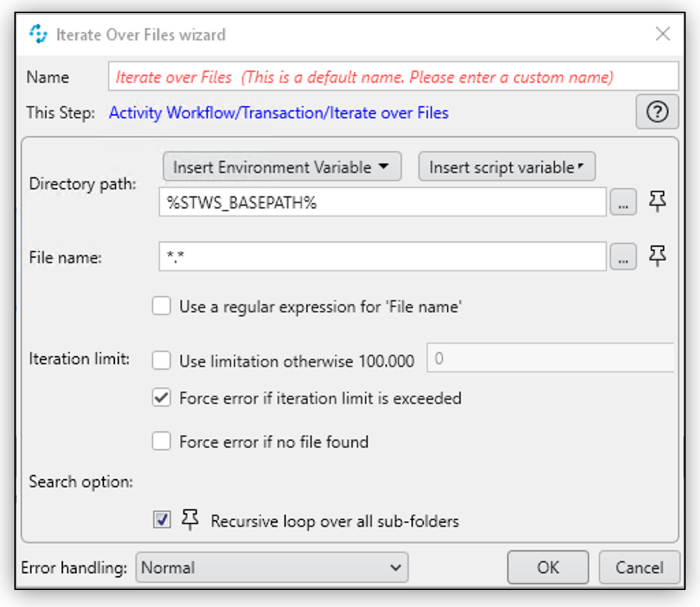Open the File name browse dialog

pyautogui.click(x=623, y=256)
